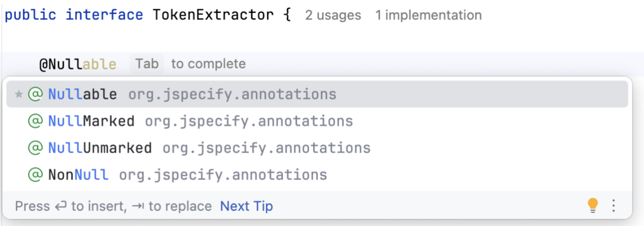
Task: Place cursor in the @Nullable inline text
Action: point(77,64)
